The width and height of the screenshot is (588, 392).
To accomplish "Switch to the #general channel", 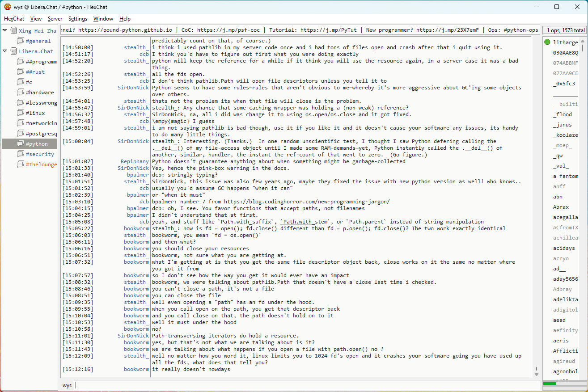I will tap(39, 41).
